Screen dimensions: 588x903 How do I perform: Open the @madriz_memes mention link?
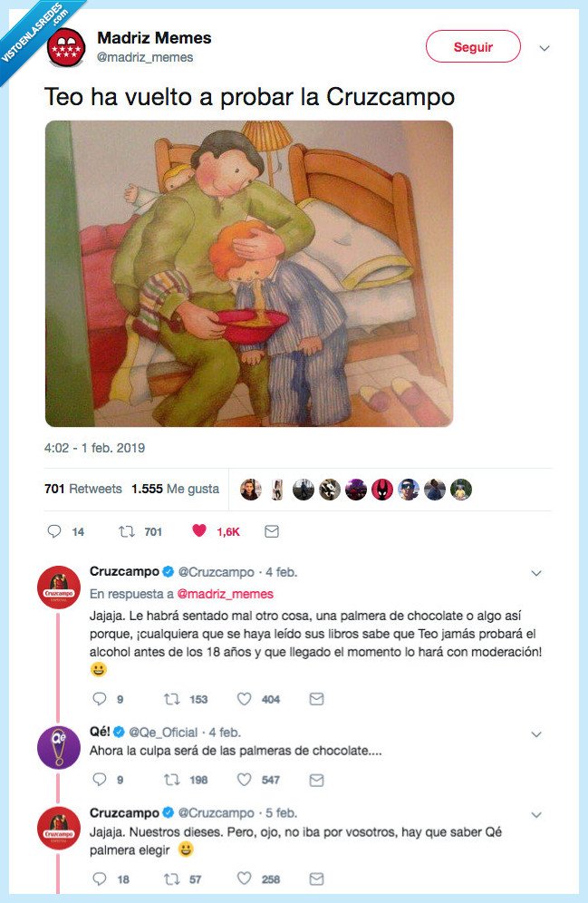(x=225, y=594)
